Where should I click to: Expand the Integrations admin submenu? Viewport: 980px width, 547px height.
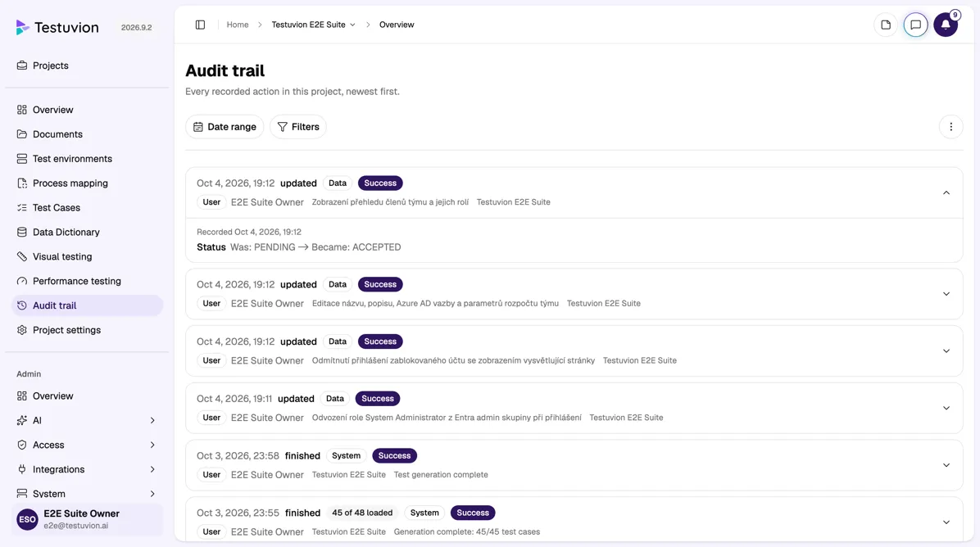coord(88,469)
